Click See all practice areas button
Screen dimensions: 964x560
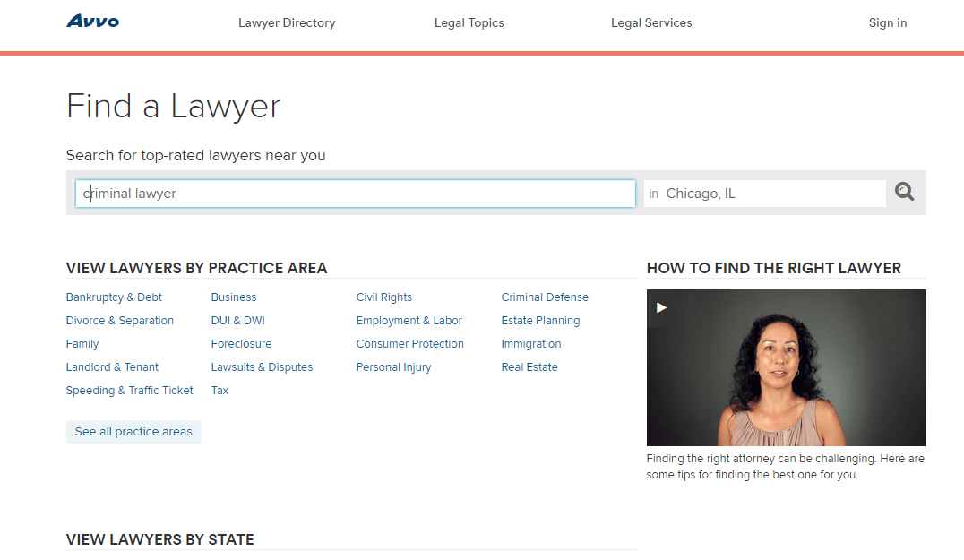pos(133,432)
